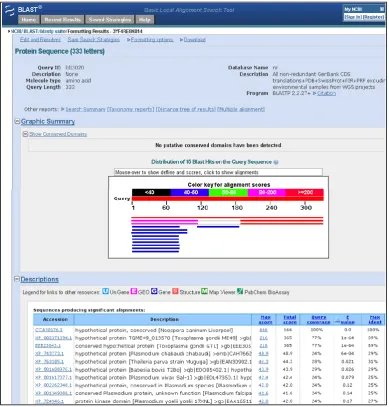Select the PubChem BioAssay legend icon
Image resolution: width=389 pixels, height=407 pixels.
click(x=240, y=291)
